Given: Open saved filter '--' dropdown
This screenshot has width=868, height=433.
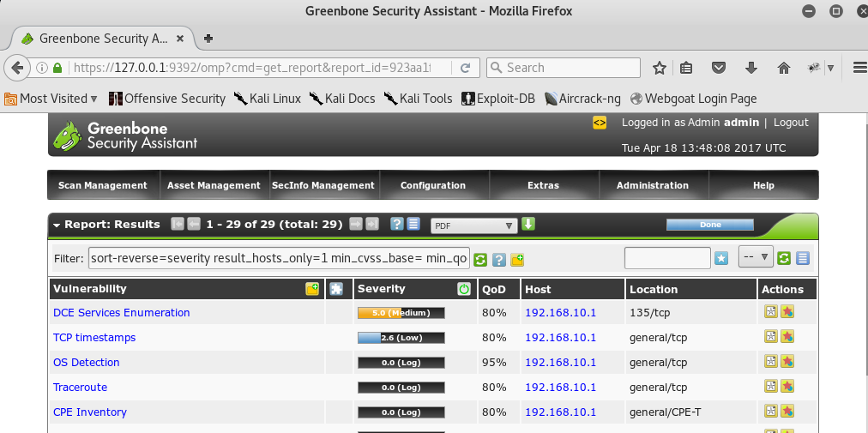Looking at the screenshot, I should 756,257.
